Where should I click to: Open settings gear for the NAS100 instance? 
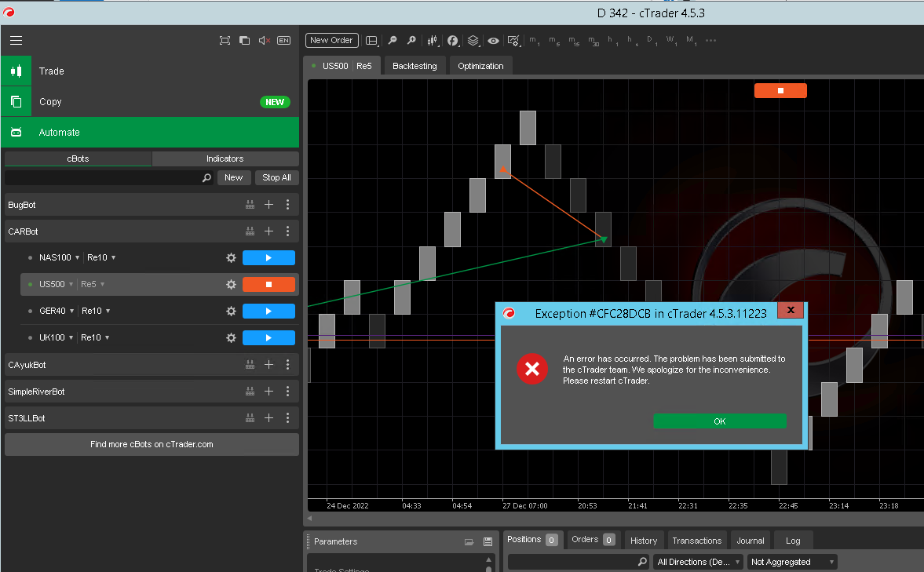pos(231,257)
